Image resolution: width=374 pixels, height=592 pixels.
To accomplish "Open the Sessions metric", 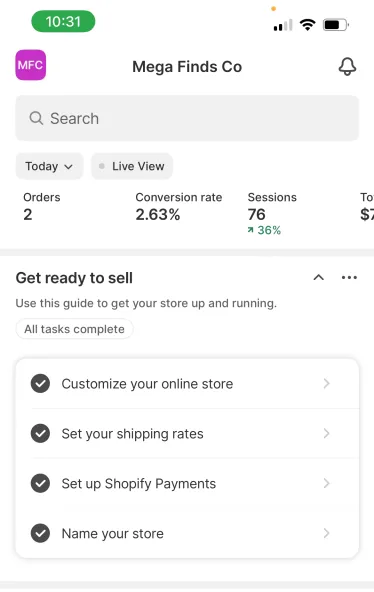I will pyautogui.click(x=272, y=213).
